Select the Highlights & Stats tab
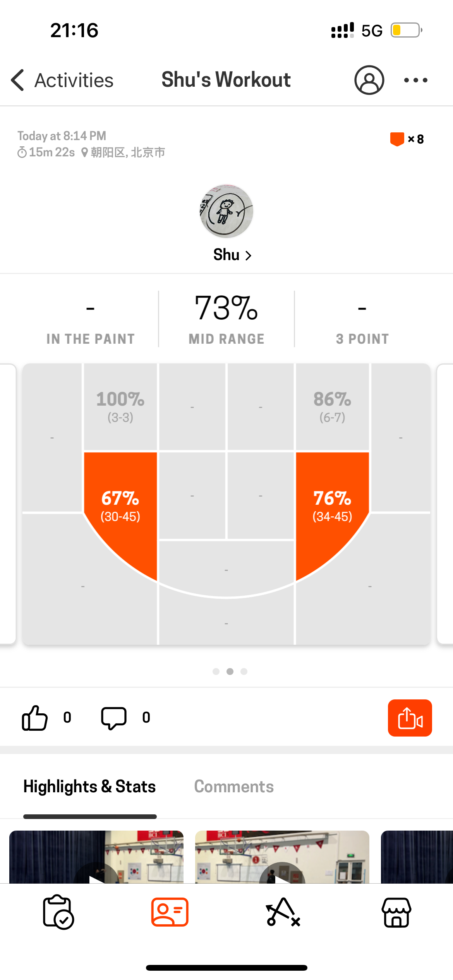Image resolution: width=453 pixels, height=980 pixels. point(89,786)
